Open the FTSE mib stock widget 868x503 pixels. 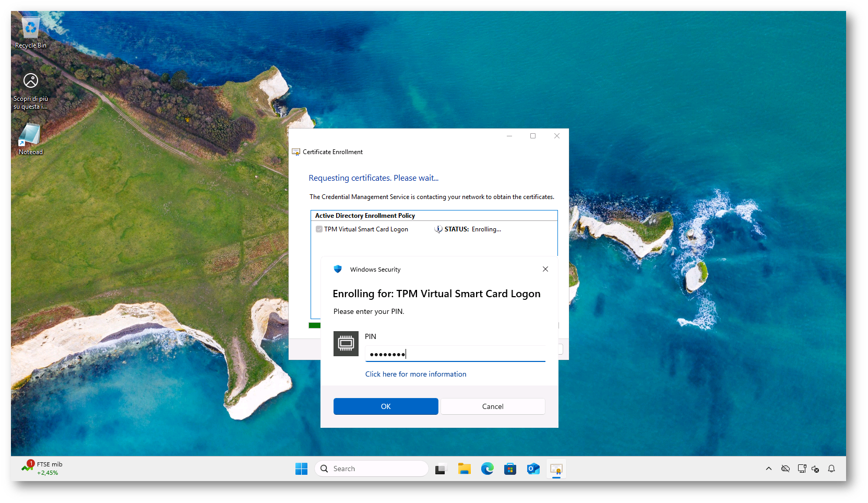point(43,468)
